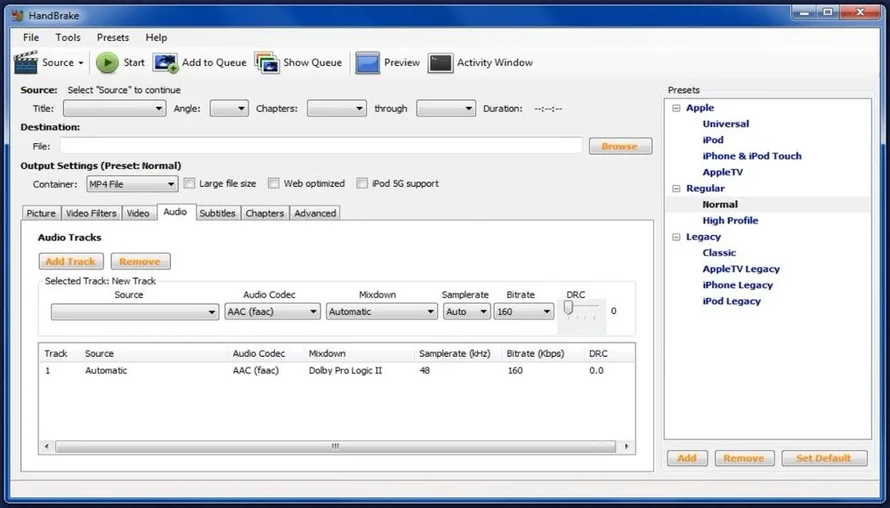Click the Mixdown column header in track list
The height and width of the screenshot is (508, 890).
(x=359, y=354)
